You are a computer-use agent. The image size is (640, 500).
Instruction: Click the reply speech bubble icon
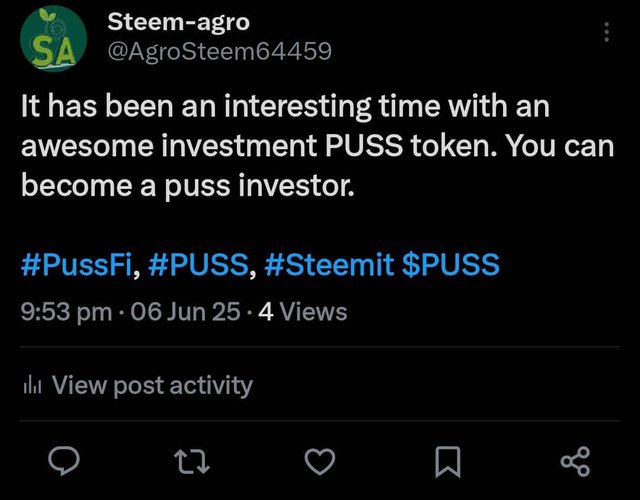coord(64,461)
